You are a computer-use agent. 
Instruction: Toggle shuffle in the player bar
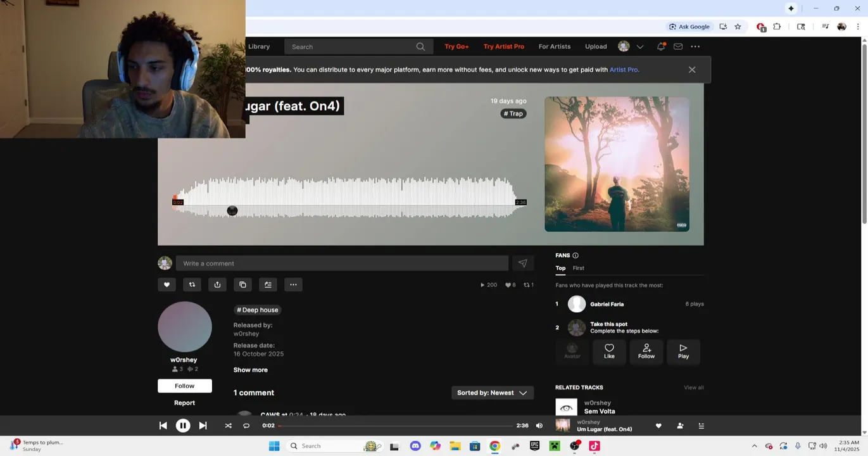coord(228,426)
